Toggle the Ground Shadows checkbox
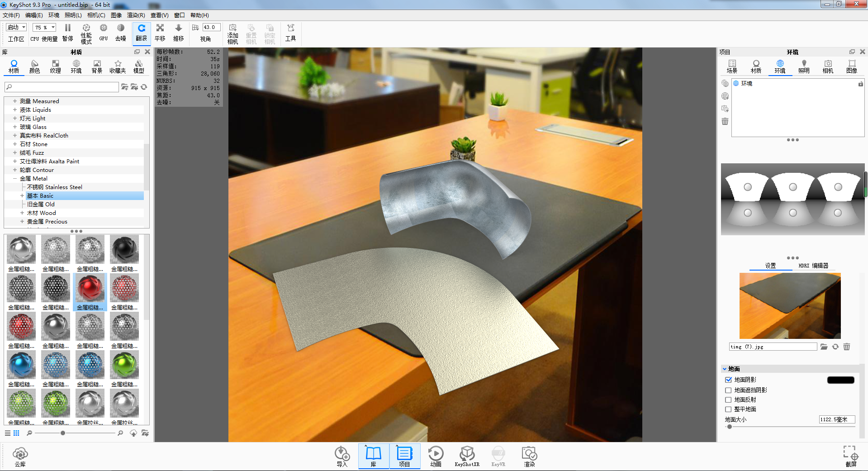Viewport: 868px width, 471px height. pyautogui.click(x=728, y=380)
